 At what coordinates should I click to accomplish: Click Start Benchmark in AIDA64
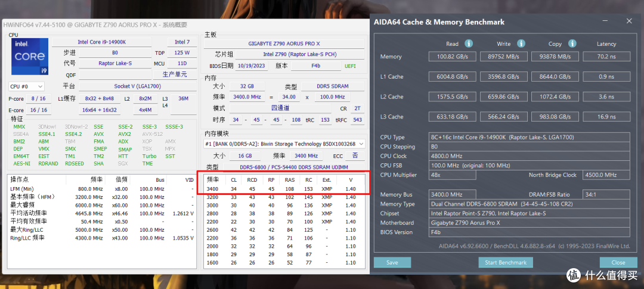click(x=506, y=262)
